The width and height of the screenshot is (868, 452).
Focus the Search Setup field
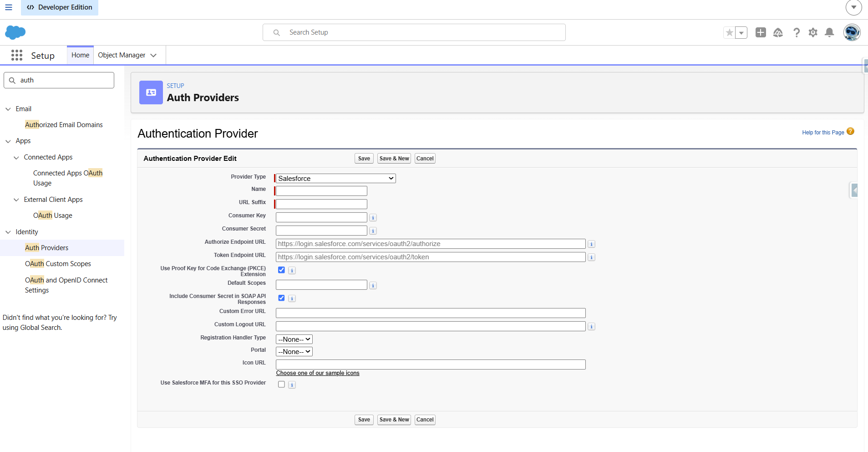414,32
